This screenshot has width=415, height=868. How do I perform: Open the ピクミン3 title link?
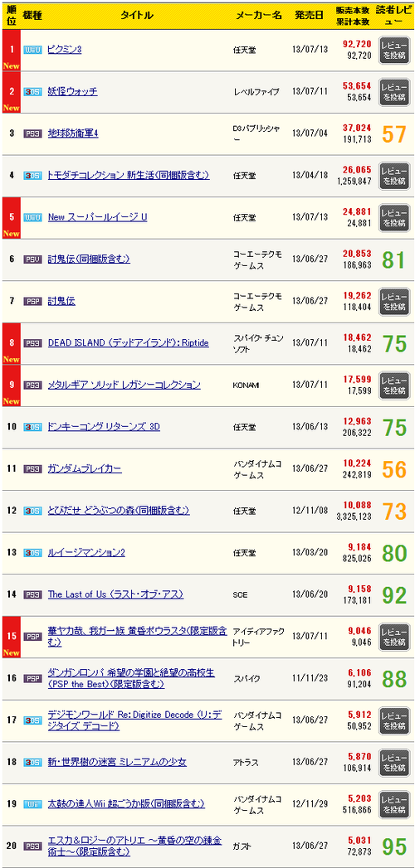point(65,50)
